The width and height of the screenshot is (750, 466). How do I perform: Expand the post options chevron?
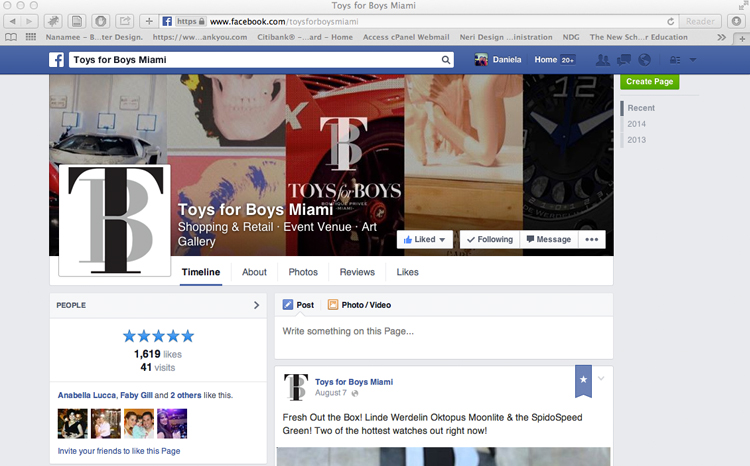[x=601, y=378]
